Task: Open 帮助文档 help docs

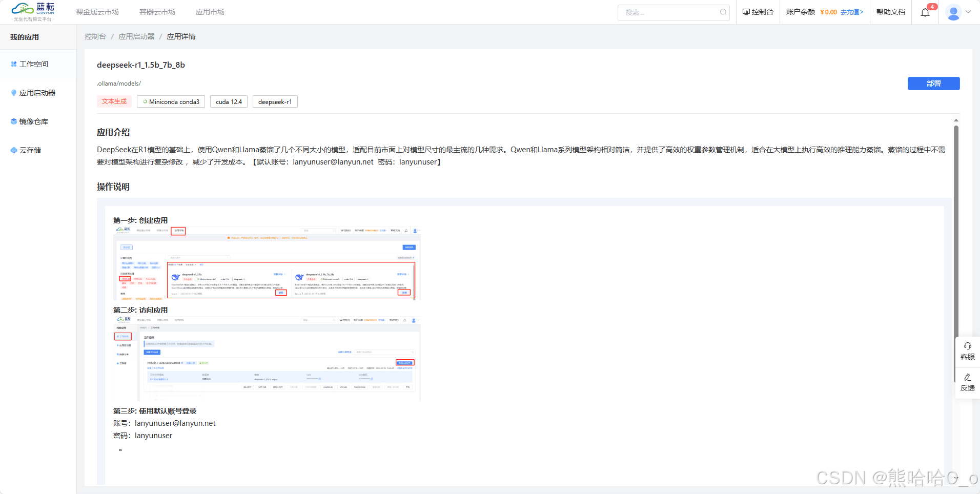Action: click(x=891, y=12)
